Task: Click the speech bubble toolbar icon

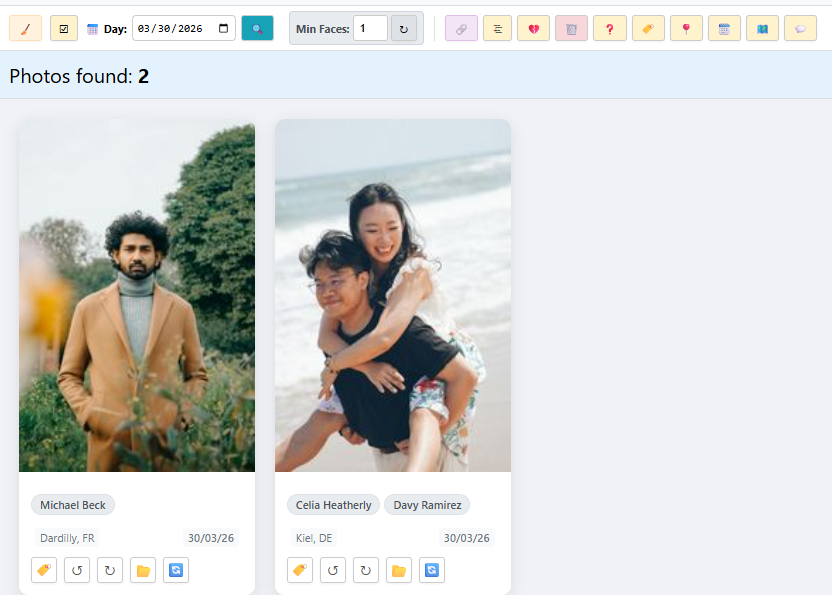Action: coord(800,29)
